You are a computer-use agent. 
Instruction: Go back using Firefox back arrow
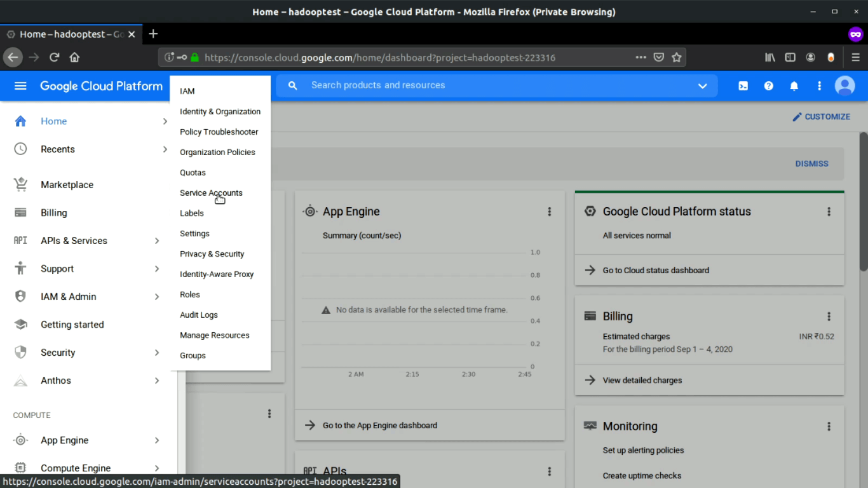(x=13, y=57)
